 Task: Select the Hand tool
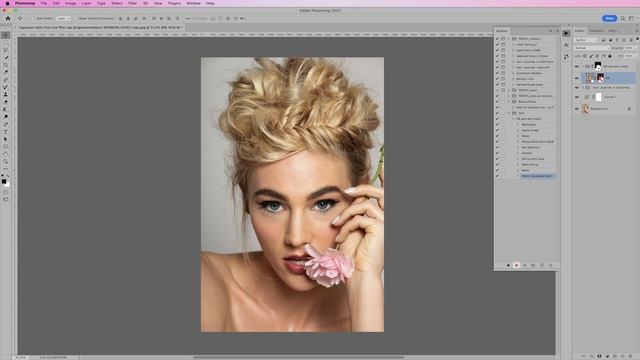6,154
